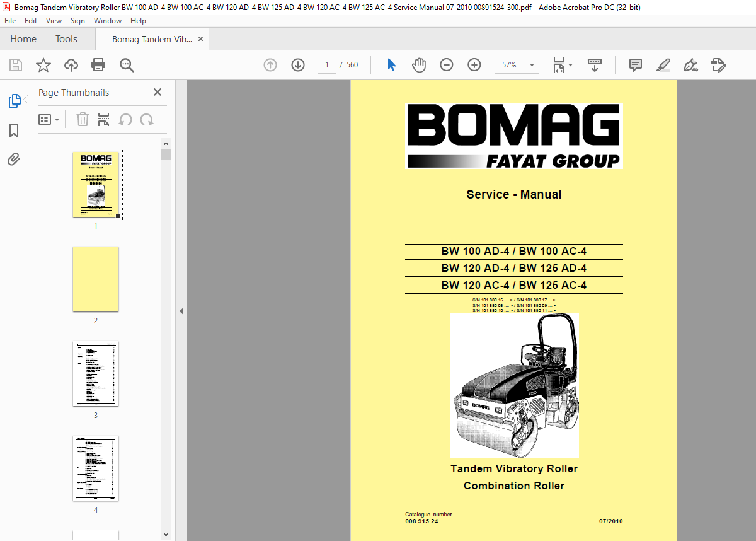Click Combination Roller text
This screenshot has width=756, height=541.
coord(514,486)
